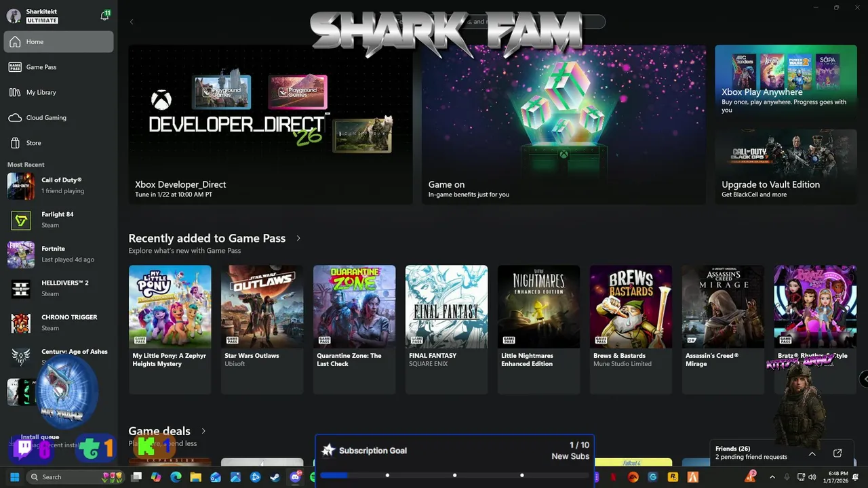This screenshot has height=488, width=868.
Task: Open Microsoft Edge from the taskbar
Action: [x=176, y=477]
